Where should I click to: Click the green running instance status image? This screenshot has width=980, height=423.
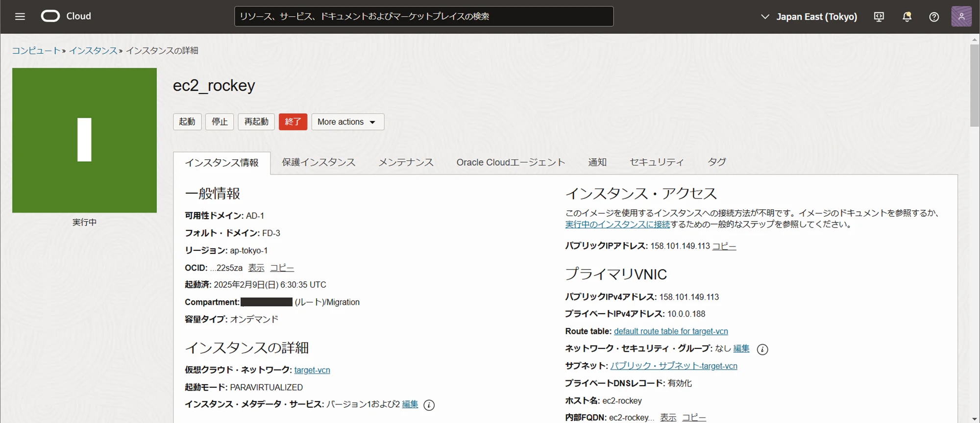click(84, 140)
